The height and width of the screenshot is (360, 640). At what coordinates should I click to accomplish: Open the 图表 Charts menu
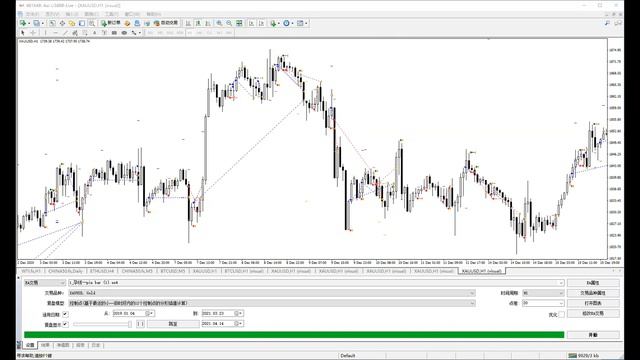91,14
